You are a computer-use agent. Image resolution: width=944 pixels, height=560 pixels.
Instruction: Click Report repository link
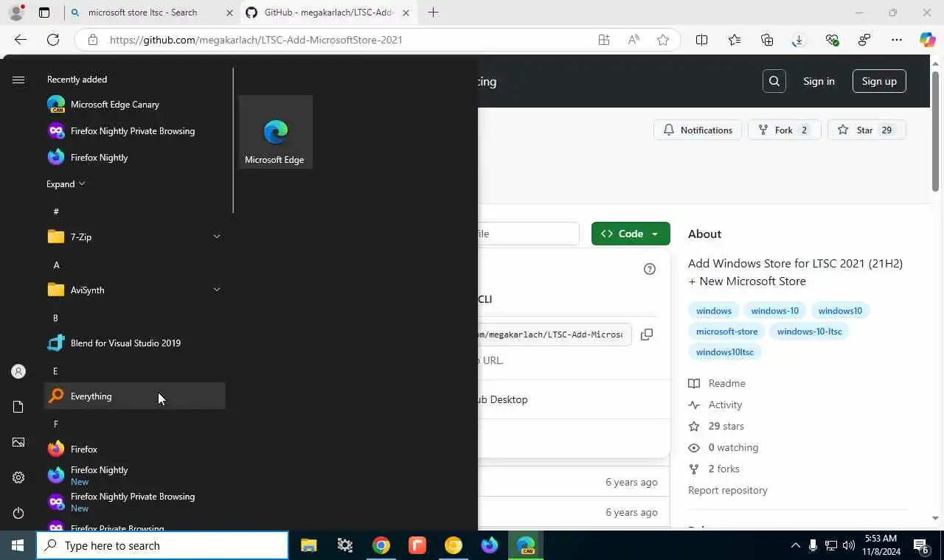(x=728, y=490)
